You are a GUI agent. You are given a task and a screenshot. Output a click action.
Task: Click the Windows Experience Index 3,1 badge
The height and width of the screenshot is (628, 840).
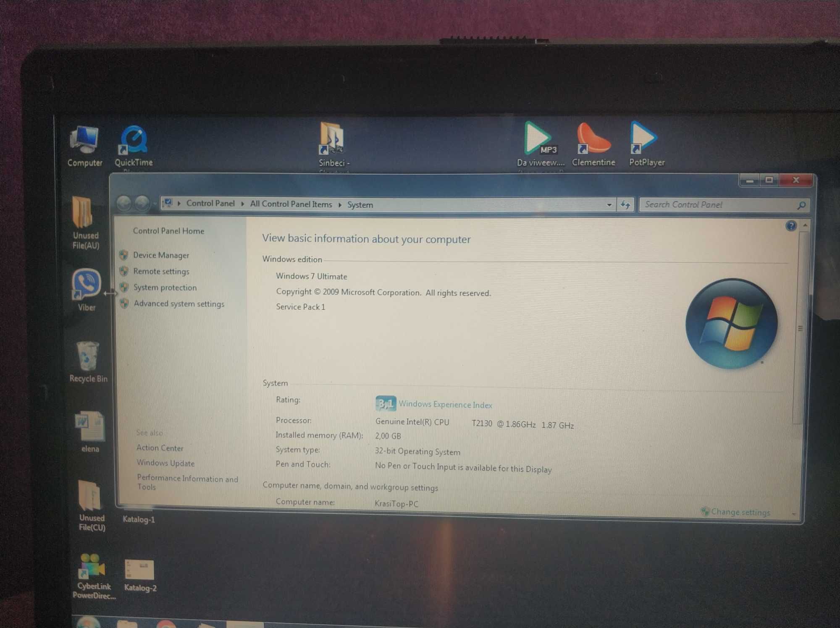[385, 403]
